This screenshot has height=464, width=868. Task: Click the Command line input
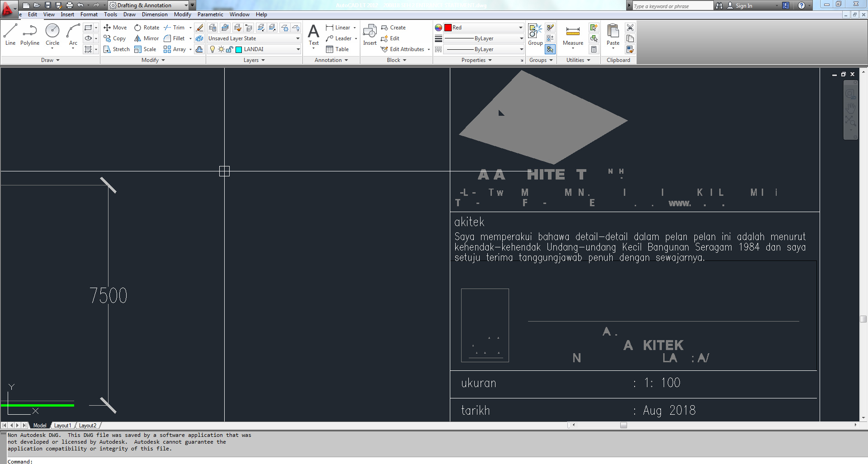434,461
